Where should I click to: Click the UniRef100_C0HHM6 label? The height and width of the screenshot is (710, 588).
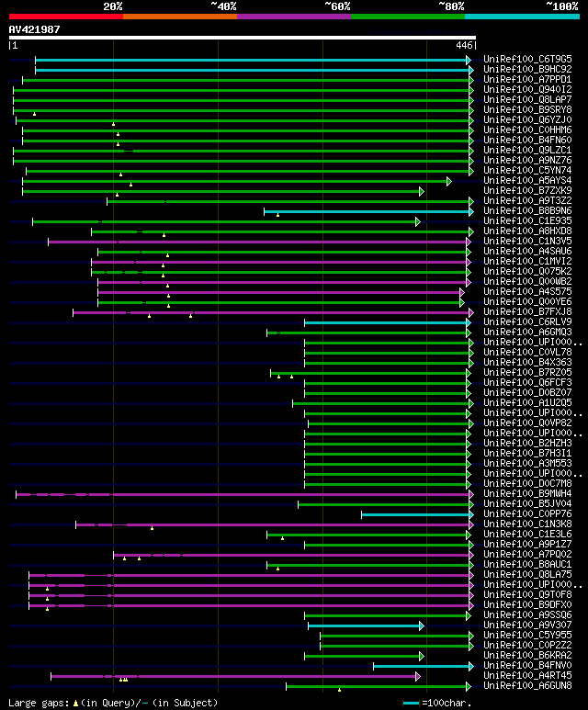527,130
